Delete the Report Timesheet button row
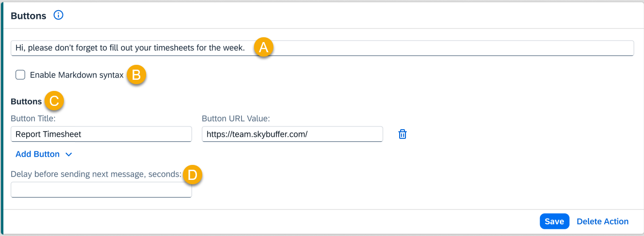This screenshot has height=236, width=644. [402, 134]
